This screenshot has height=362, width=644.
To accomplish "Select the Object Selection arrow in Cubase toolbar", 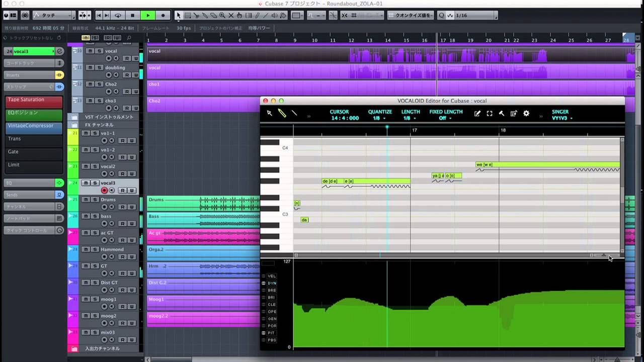I will click(179, 16).
